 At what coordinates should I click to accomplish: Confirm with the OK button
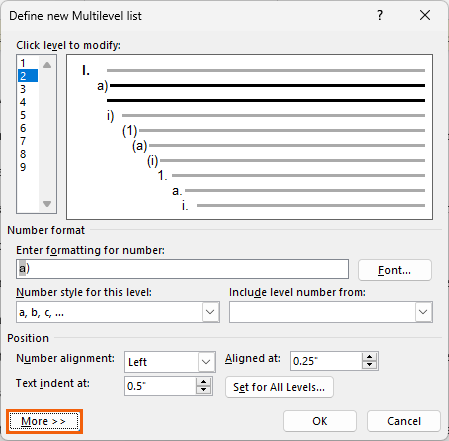click(x=320, y=421)
